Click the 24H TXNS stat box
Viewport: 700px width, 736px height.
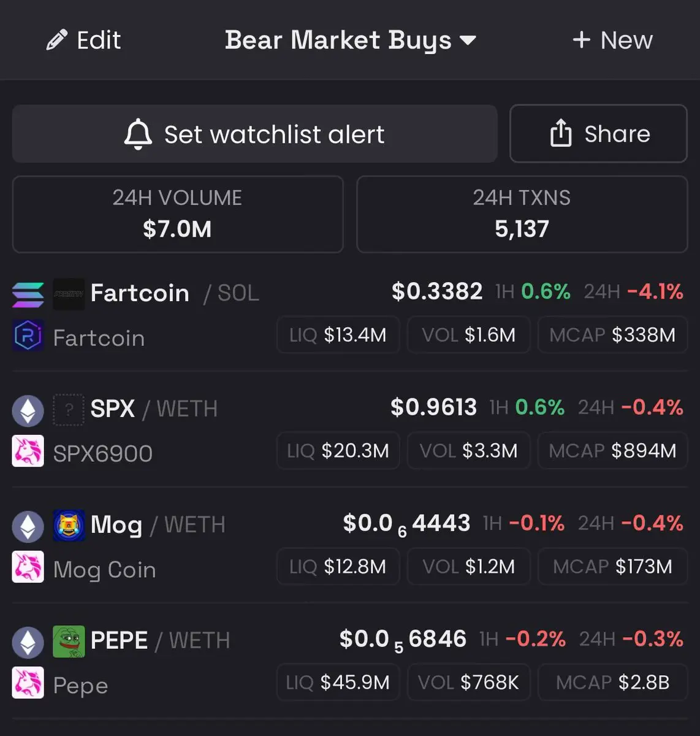(x=522, y=214)
